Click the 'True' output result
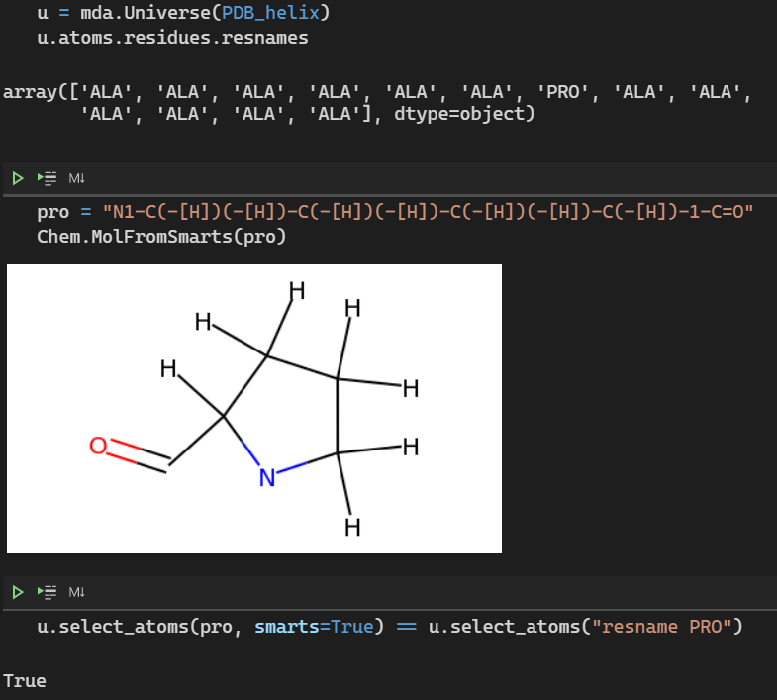 click(x=25, y=681)
